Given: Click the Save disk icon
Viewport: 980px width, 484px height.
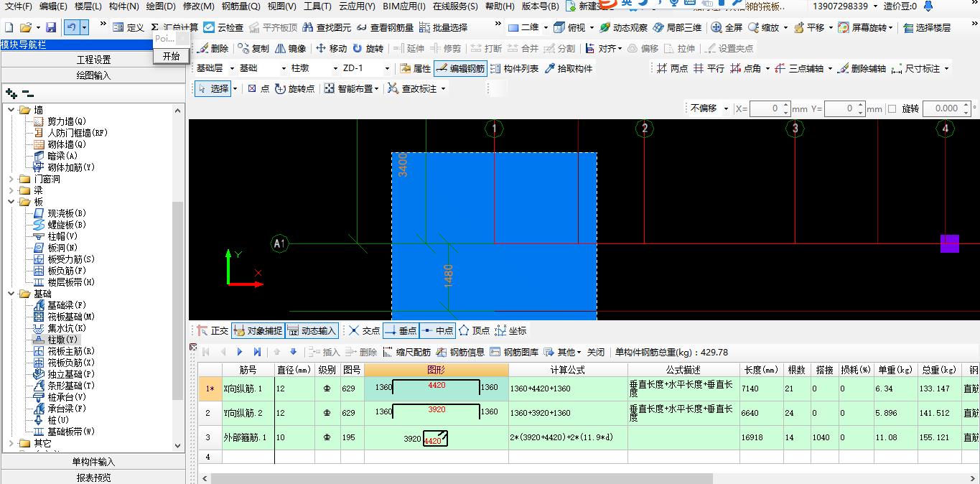Looking at the screenshot, I should coord(50,27).
